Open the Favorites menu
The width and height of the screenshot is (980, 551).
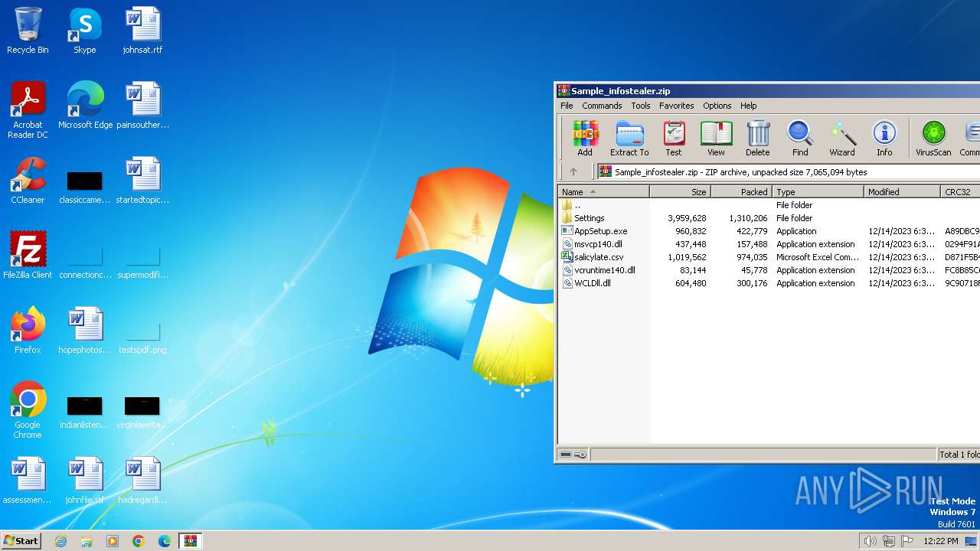(x=677, y=106)
